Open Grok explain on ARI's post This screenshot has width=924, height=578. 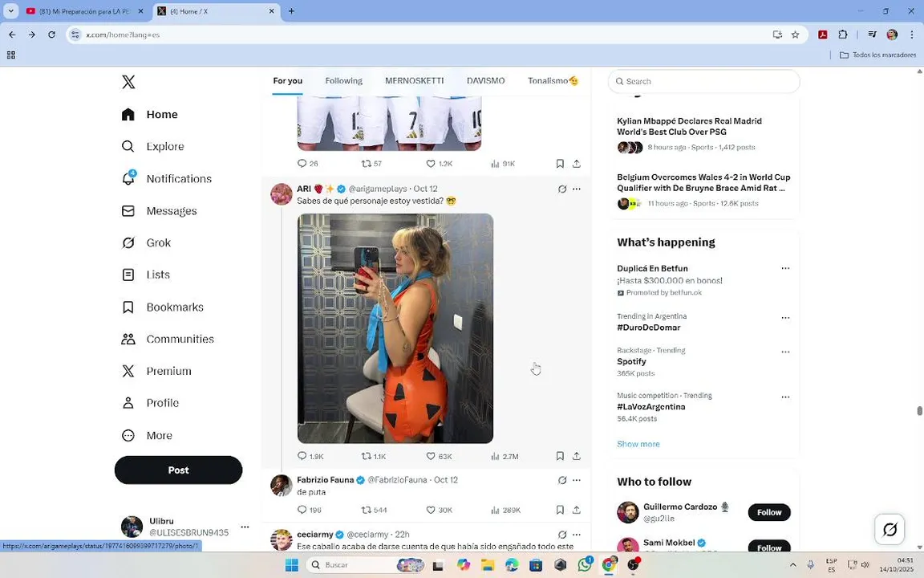pos(562,189)
